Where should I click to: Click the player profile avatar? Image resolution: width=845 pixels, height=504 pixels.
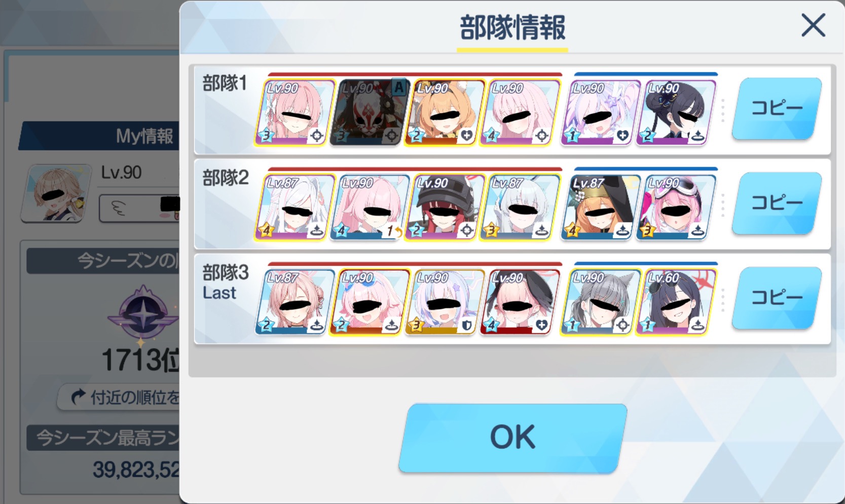(56, 193)
